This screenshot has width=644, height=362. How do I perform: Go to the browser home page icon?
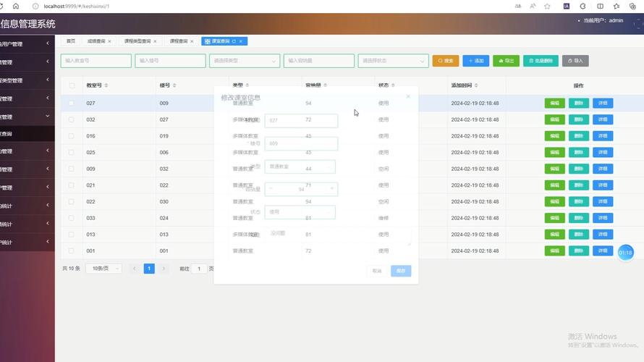16,7
